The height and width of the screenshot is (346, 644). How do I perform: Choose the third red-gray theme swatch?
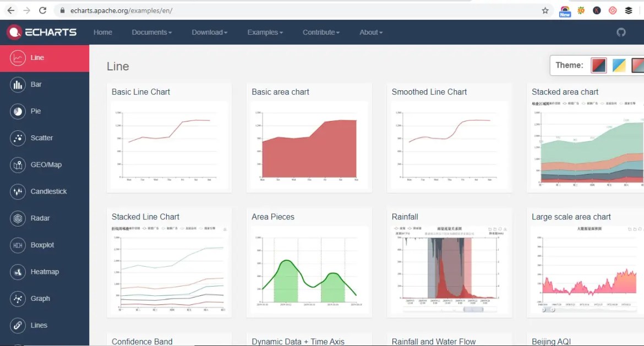coord(638,65)
